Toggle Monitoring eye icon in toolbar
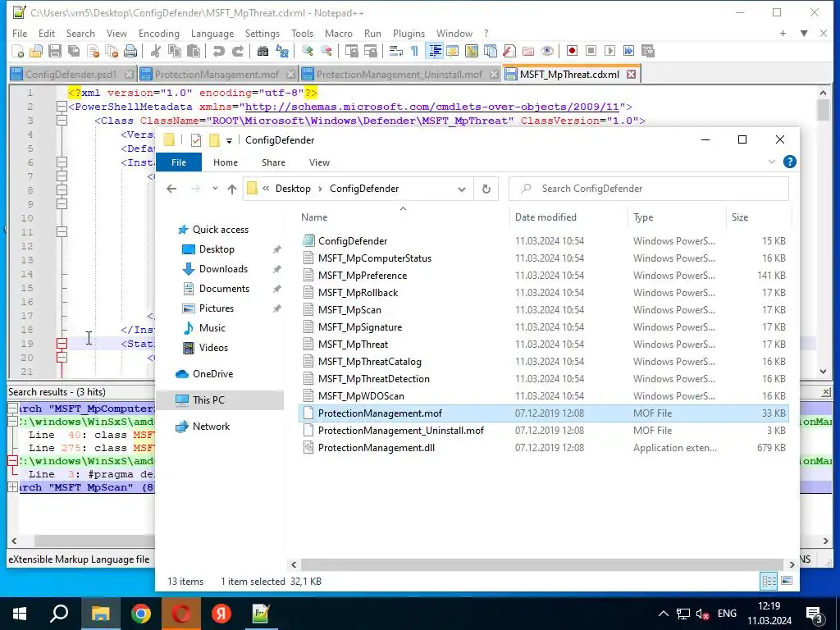This screenshot has width=840, height=630. [547, 51]
